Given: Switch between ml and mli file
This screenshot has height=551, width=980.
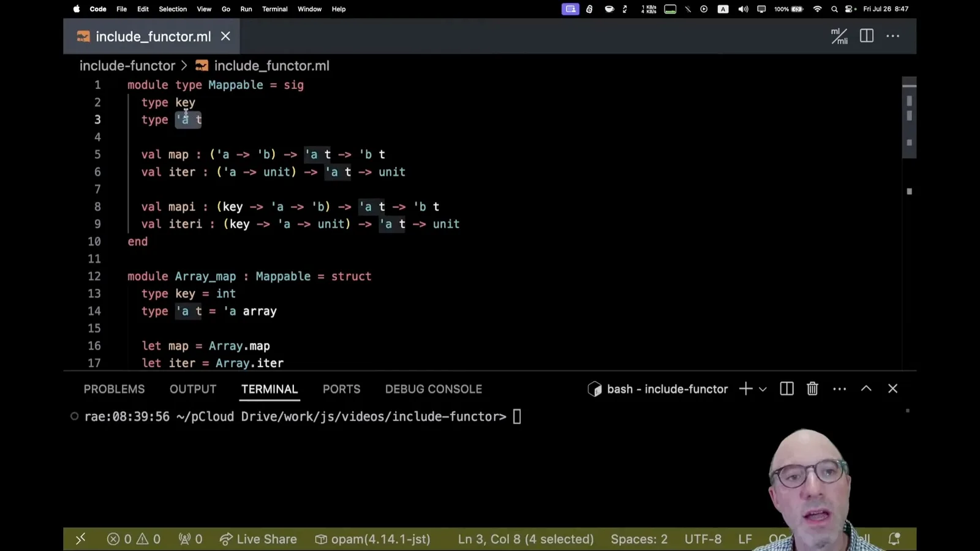Looking at the screenshot, I should pos(839,36).
